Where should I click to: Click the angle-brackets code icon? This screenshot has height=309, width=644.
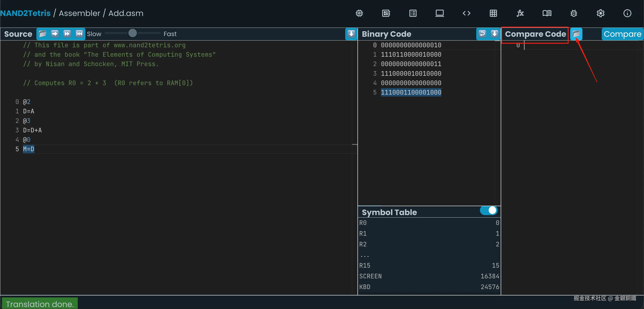466,13
